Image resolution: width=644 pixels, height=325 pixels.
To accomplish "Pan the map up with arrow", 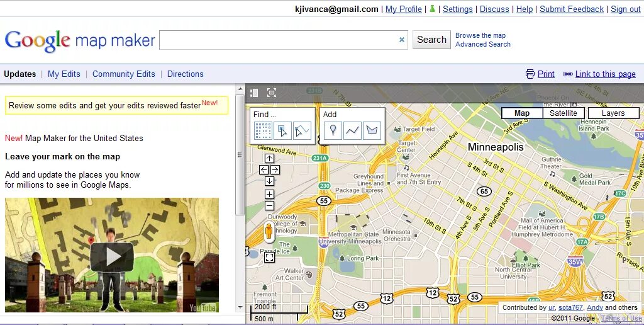I will pyautogui.click(x=269, y=159).
